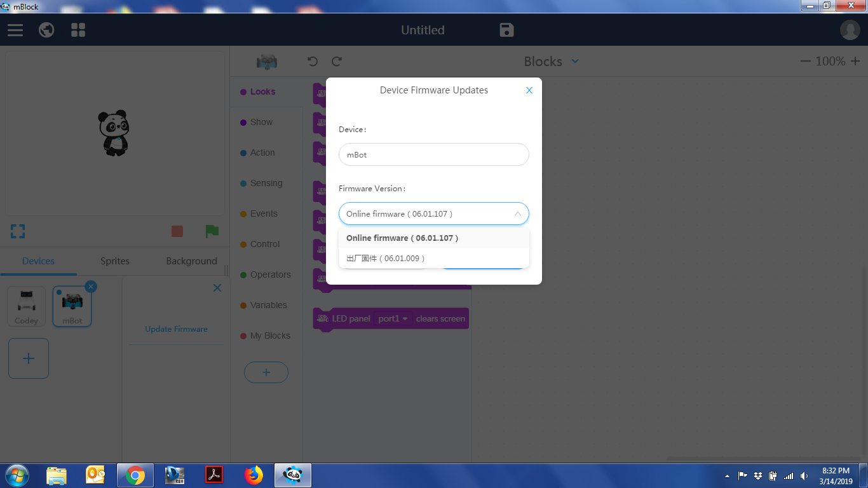Add a new device with plus tile
This screenshot has width=868, height=488.
[x=29, y=358]
